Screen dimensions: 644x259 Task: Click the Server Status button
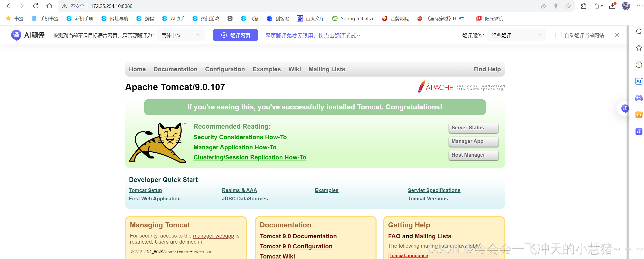[473, 128]
